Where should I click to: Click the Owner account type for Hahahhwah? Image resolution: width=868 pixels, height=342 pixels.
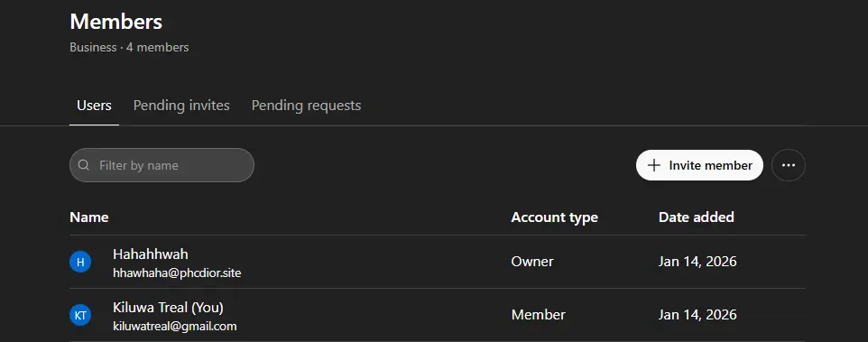click(532, 262)
